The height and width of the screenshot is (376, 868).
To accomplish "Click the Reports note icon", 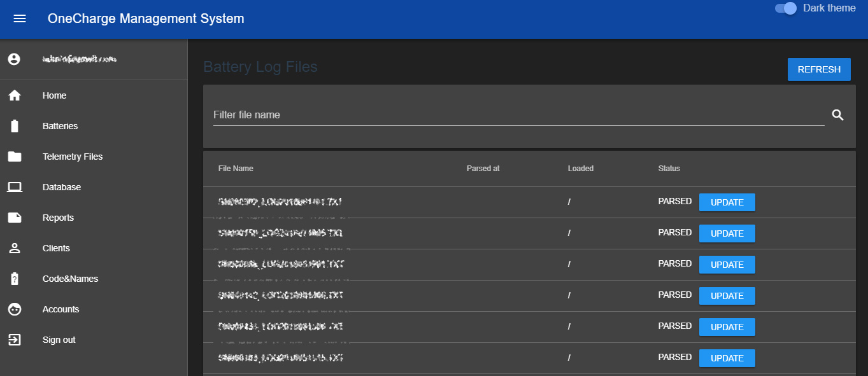I will (15, 218).
